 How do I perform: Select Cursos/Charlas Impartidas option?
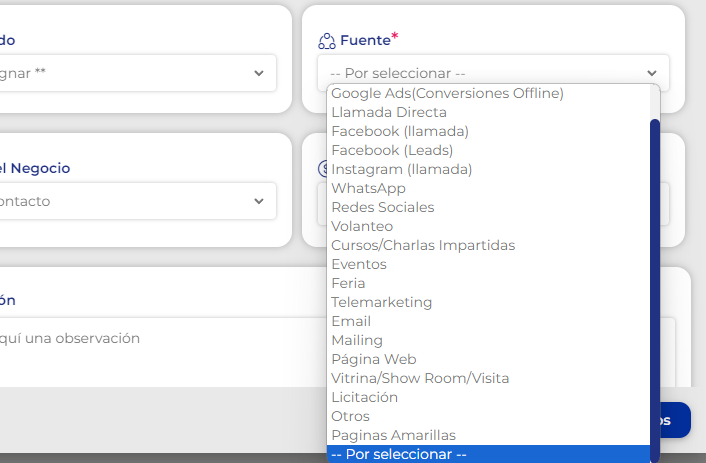[423, 245]
